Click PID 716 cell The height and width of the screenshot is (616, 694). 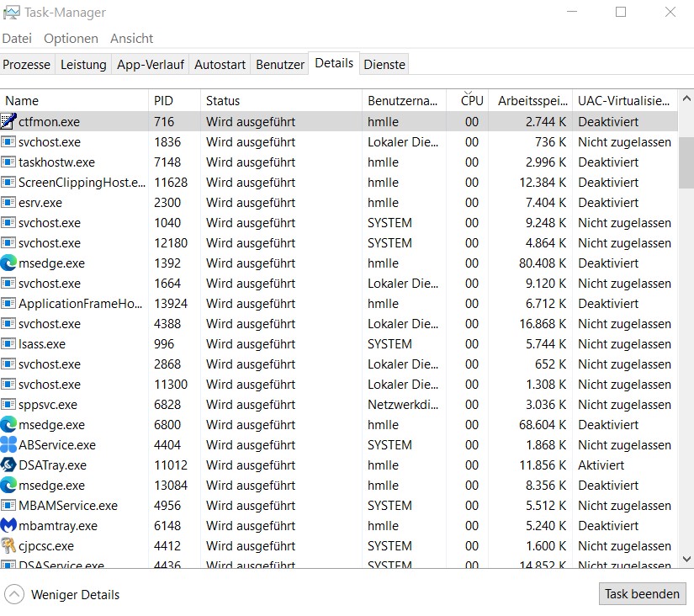164,121
